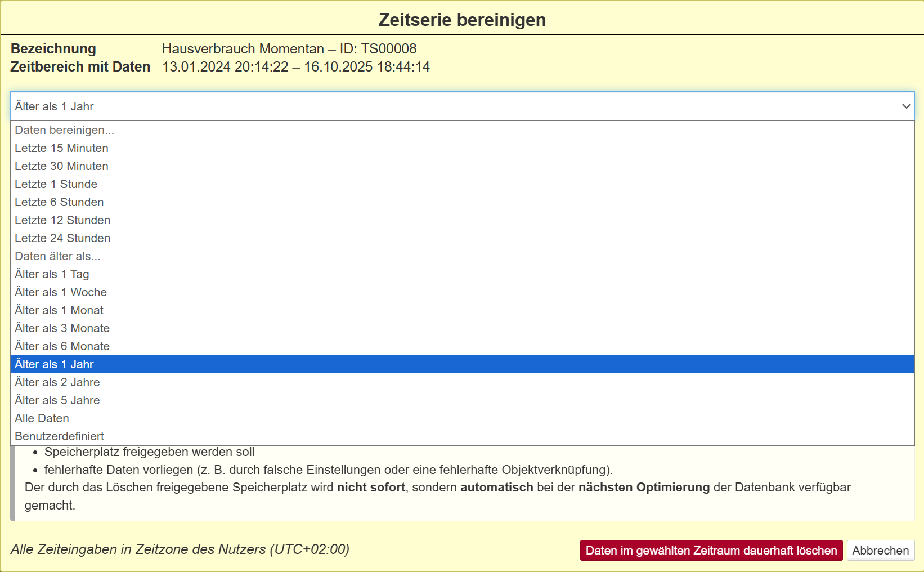Choose 'Letzte 12 Stunden' option

tap(62, 220)
